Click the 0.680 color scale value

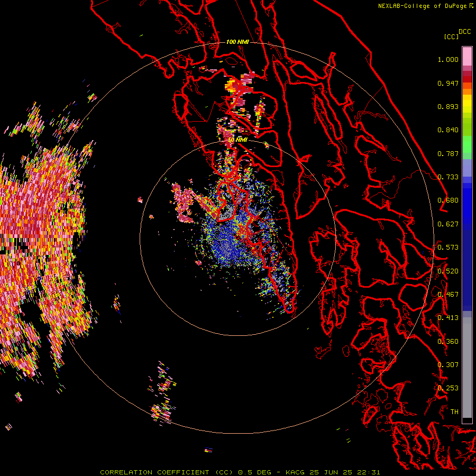[448, 200]
